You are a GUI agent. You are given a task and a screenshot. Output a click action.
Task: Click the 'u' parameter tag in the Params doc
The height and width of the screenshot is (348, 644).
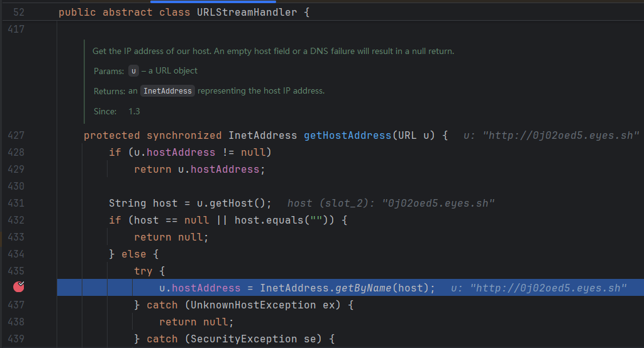tap(133, 71)
